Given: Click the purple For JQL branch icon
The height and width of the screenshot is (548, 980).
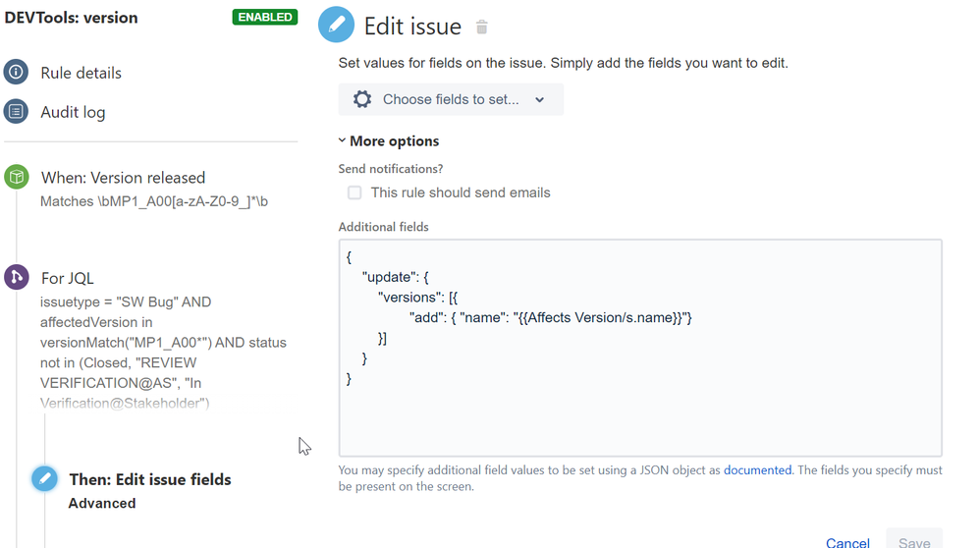Looking at the screenshot, I should pyautogui.click(x=16, y=278).
